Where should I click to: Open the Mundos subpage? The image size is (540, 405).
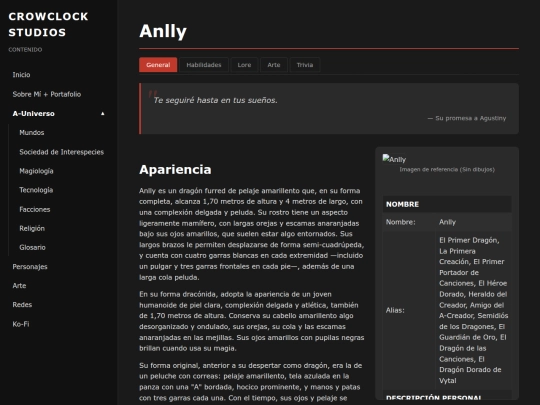pos(32,133)
